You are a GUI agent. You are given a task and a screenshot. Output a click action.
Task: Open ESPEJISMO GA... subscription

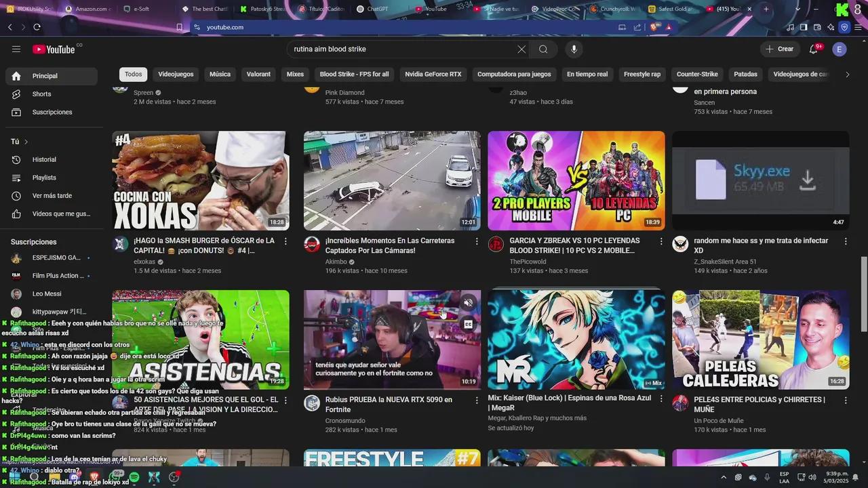click(x=52, y=258)
